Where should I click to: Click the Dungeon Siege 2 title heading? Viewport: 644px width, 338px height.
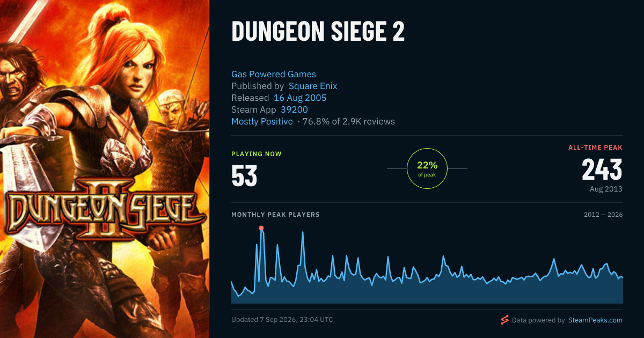[x=318, y=32]
